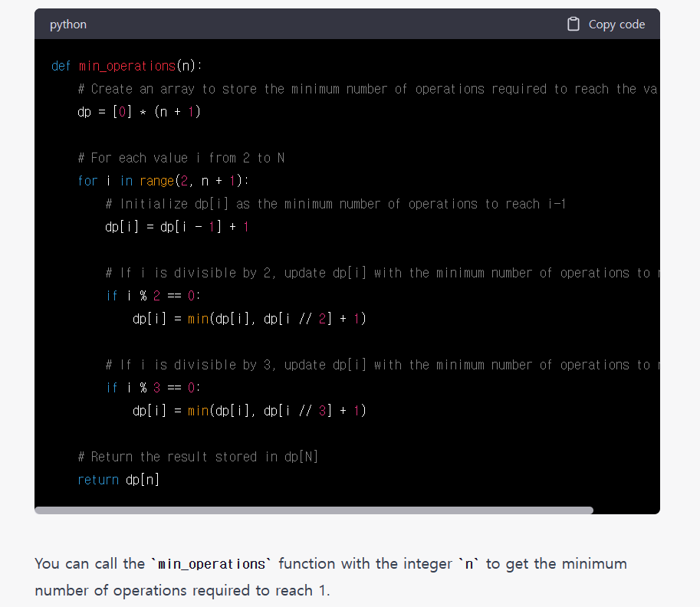Viewport: 700px width, 607px height.
Task: Click the 'dp = [0] * (n + 1)' line
Action: pos(139,112)
